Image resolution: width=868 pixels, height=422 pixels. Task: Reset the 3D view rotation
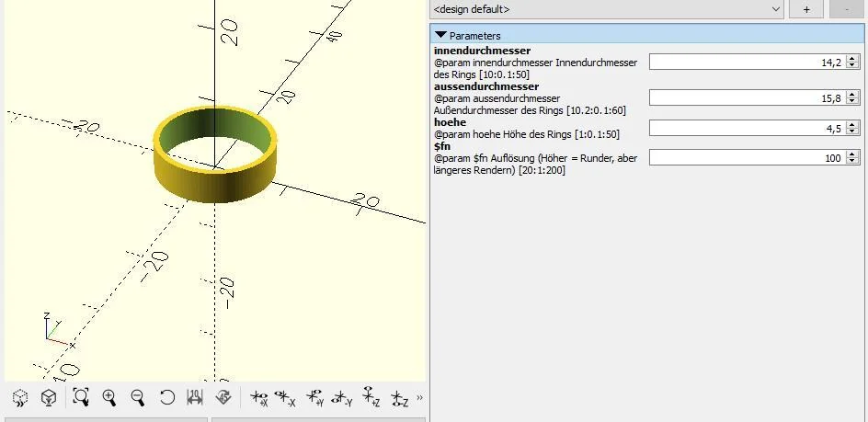166,398
